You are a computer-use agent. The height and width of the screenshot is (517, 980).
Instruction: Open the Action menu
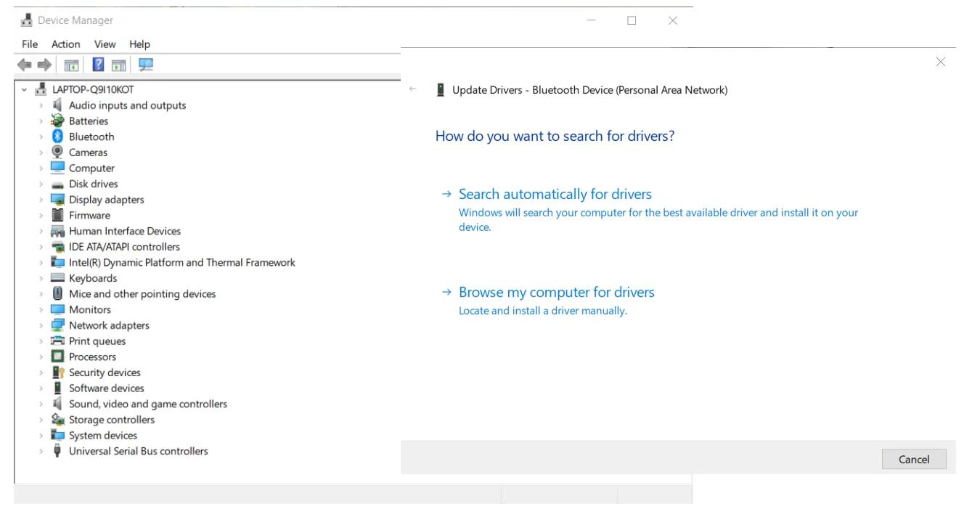66,44
